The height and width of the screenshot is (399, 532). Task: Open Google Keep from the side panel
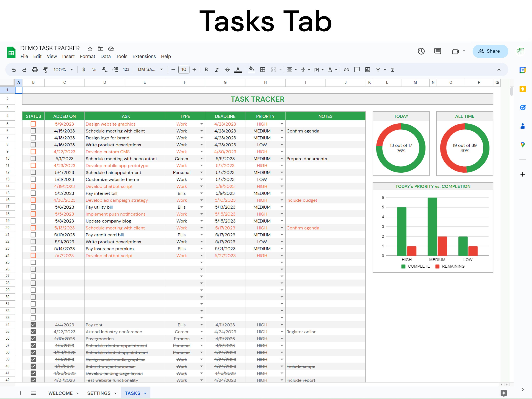[522, 89]
